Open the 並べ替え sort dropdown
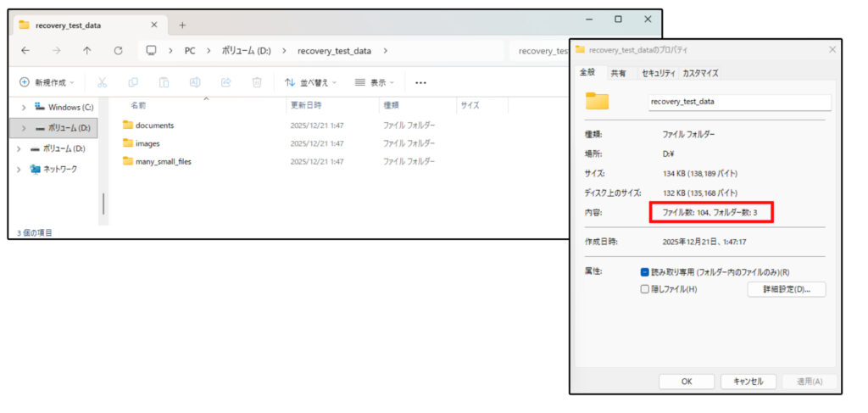This screenshot has height=413, width=868. pos(310,82)
